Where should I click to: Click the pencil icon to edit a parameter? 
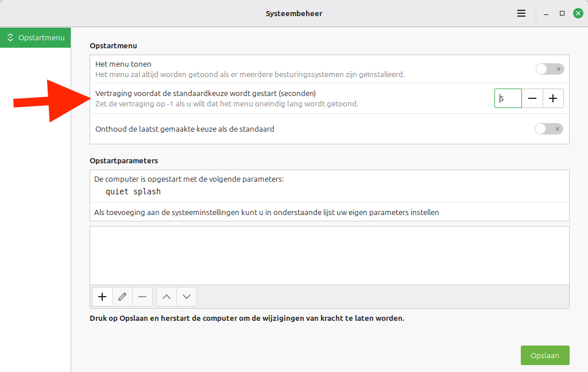[122, 297]
